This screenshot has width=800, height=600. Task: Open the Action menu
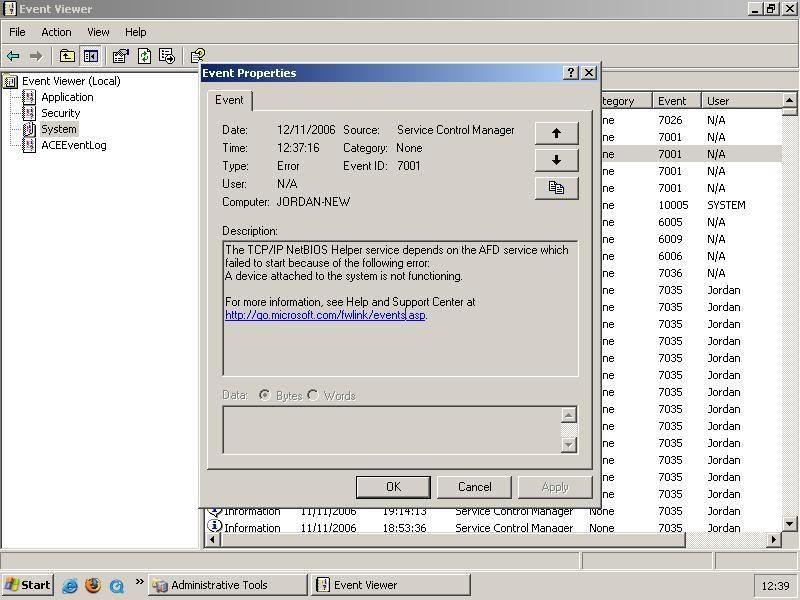56,32
